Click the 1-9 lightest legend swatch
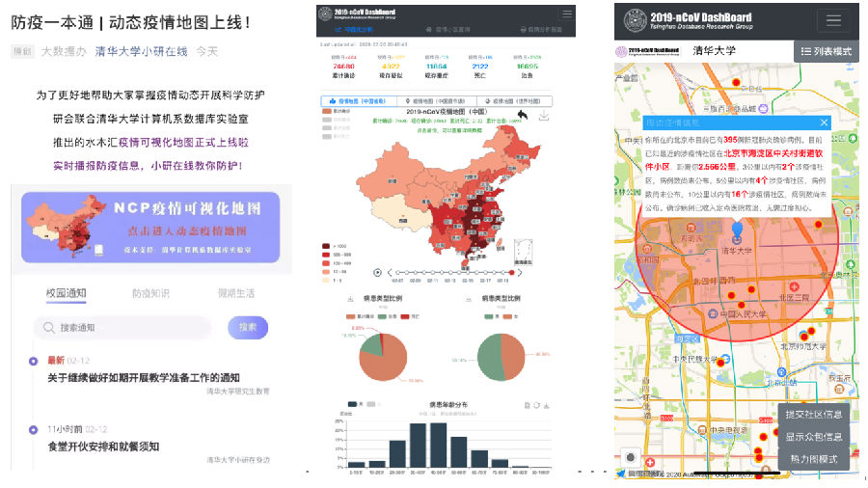The image size is (868, 488). [x=326, y=281]
